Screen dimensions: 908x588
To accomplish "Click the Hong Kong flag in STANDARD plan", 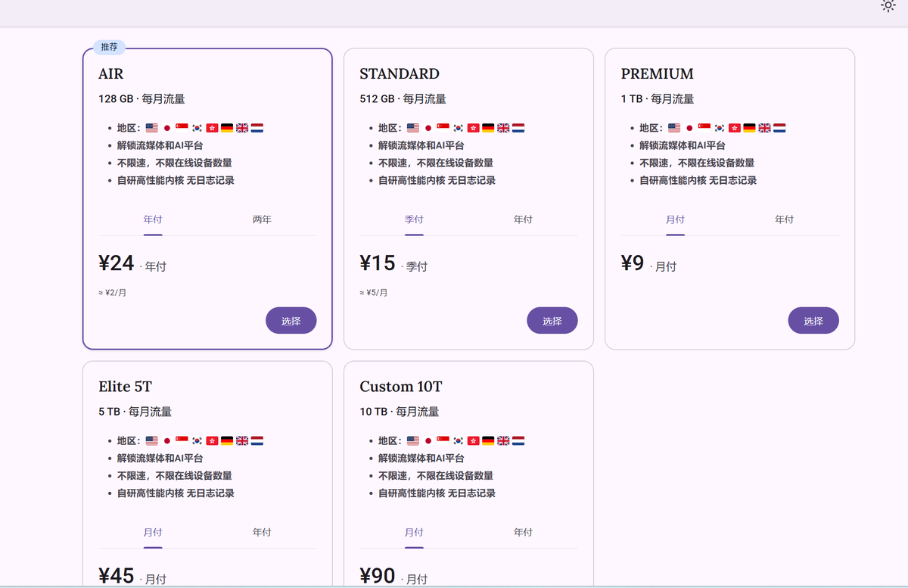I will point(473,128).
